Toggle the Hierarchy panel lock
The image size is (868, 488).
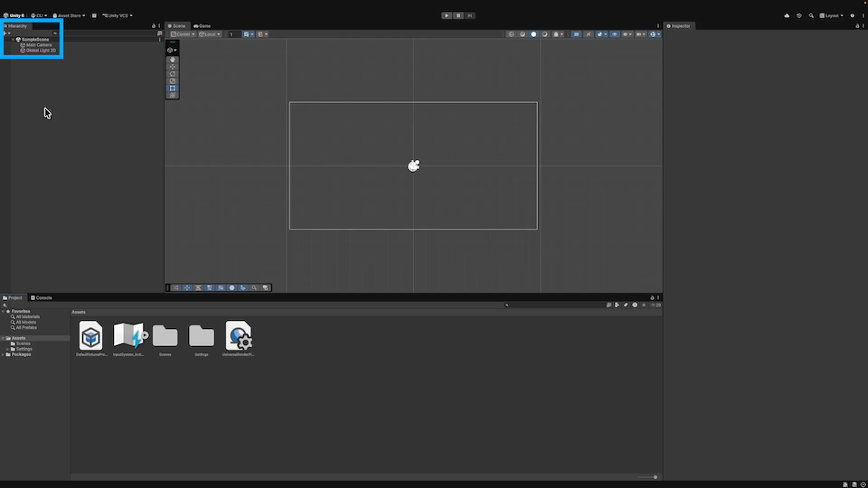[x=154, y=26]
